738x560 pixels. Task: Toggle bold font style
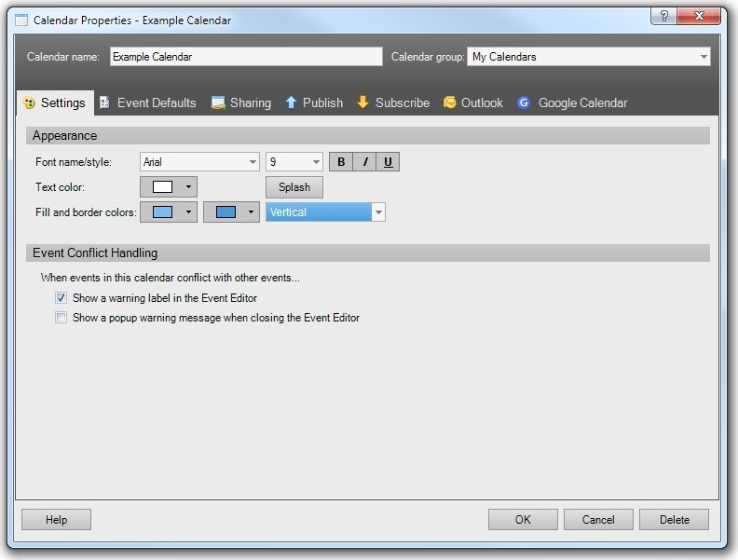(x=341, y=162)
